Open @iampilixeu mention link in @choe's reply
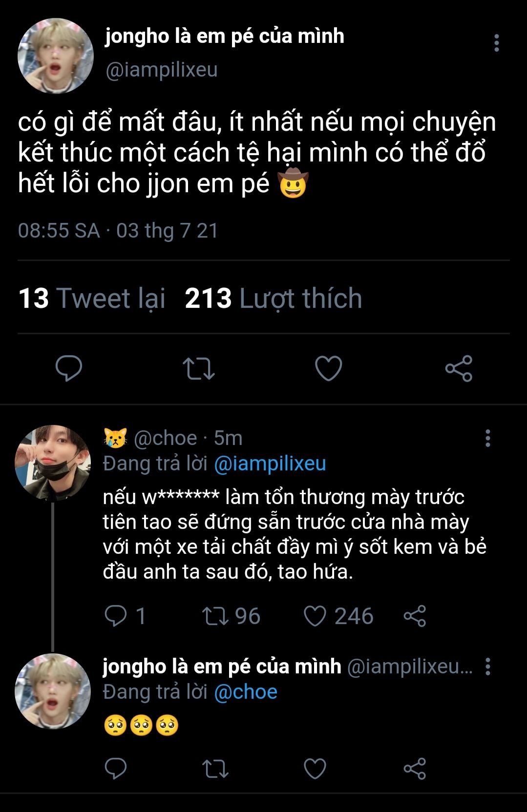 (x=270, y=464)
